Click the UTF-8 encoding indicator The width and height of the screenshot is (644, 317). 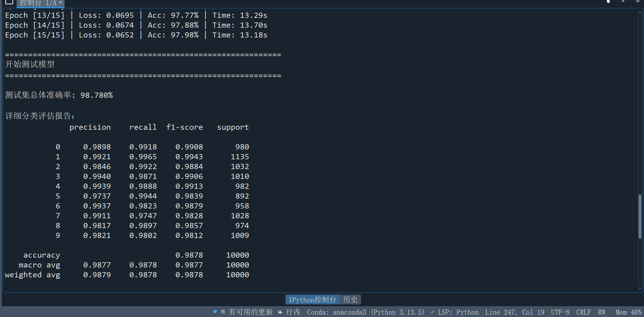point(560,312)
